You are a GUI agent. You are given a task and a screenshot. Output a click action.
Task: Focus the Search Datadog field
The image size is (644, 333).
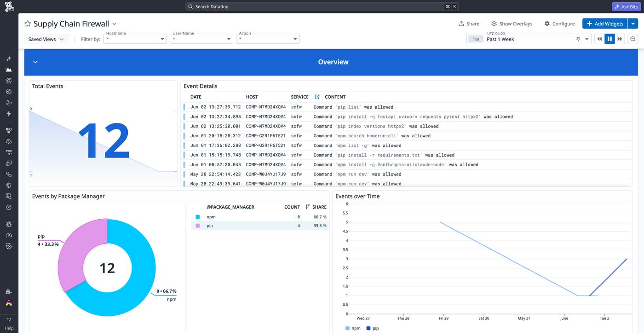point(322,6)
